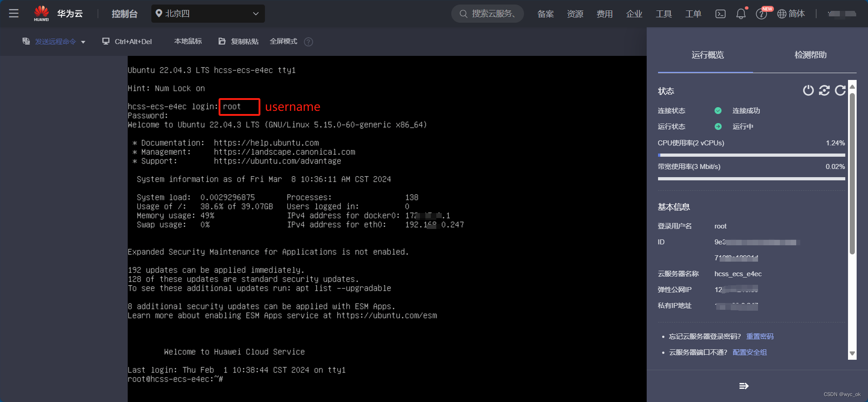Click the 重置密码 reset password link
The width and height of the screenshot is (868, 402).
pos(760,337)
